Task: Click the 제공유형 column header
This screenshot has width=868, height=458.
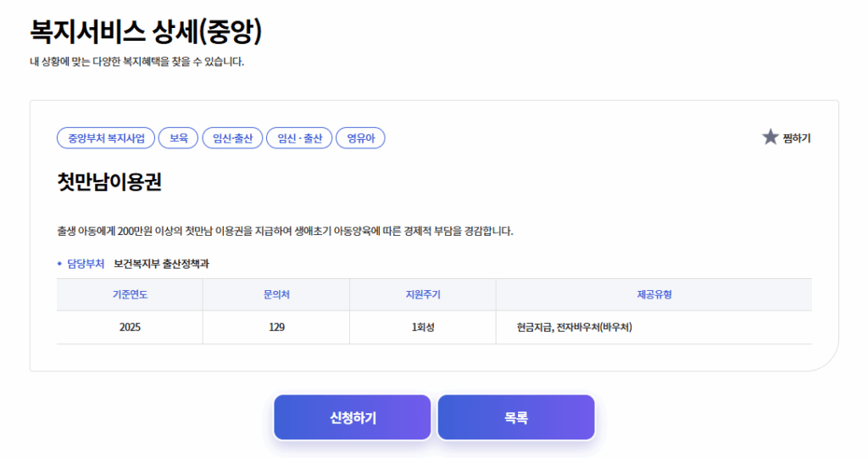Action: coord(654,295)
